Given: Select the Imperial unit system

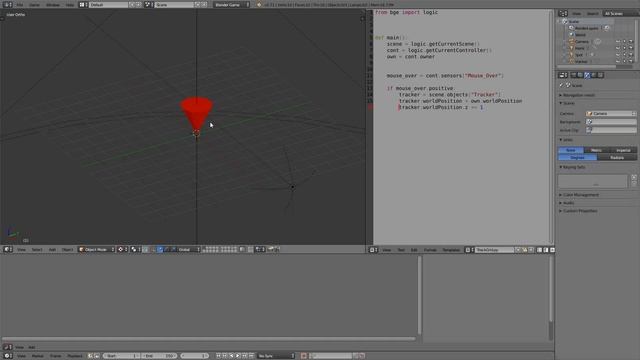Looking at the screenshot, I should [623, 150].
